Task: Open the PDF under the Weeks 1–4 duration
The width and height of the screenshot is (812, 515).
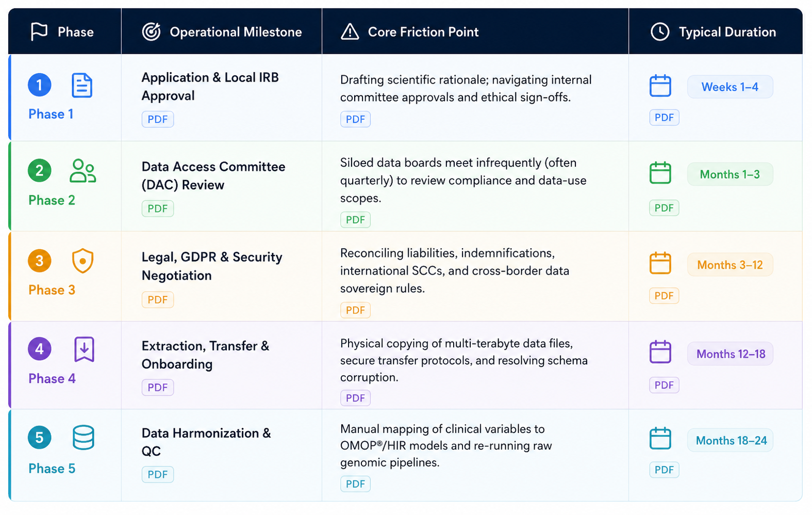Action: 664,118
